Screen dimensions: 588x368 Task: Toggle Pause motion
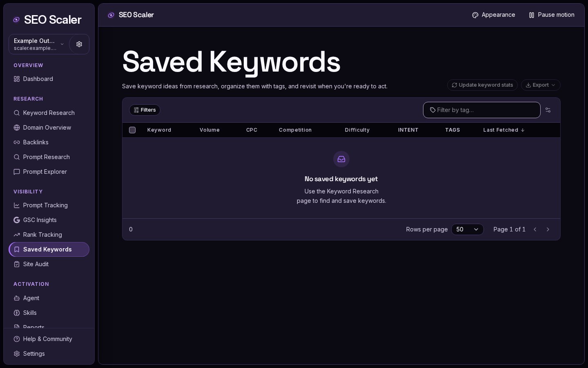point(552,15)
